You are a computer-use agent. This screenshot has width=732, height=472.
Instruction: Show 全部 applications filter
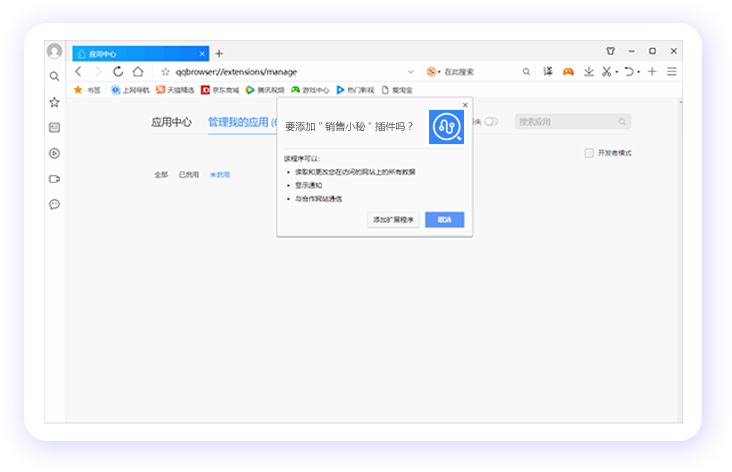(161, 175)
